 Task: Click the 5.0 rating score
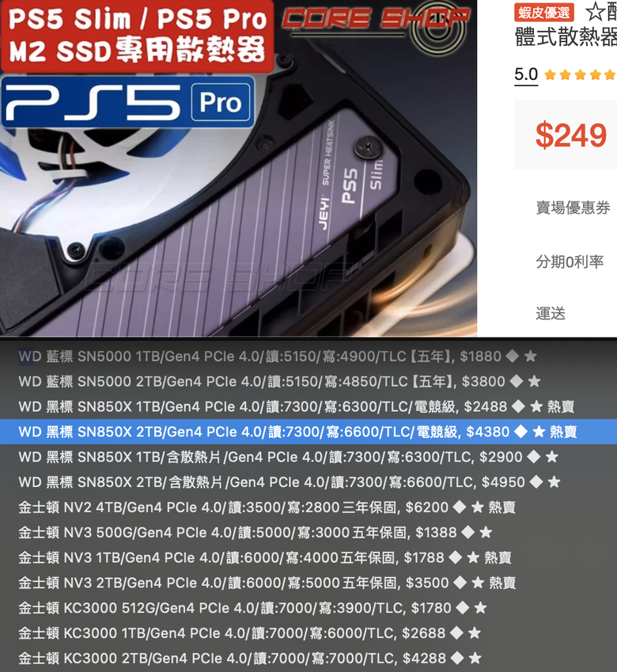pyautogui.click(x=526, y=74)
